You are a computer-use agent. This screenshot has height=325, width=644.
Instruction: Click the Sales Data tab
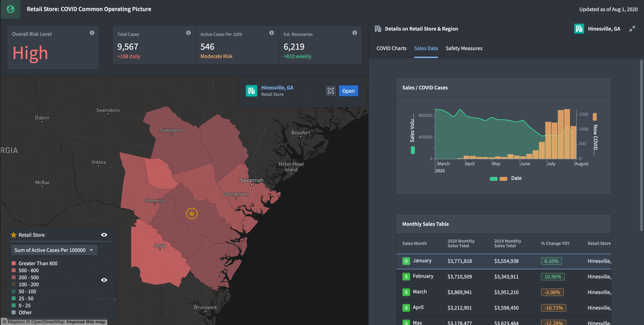tap(426, 48)
